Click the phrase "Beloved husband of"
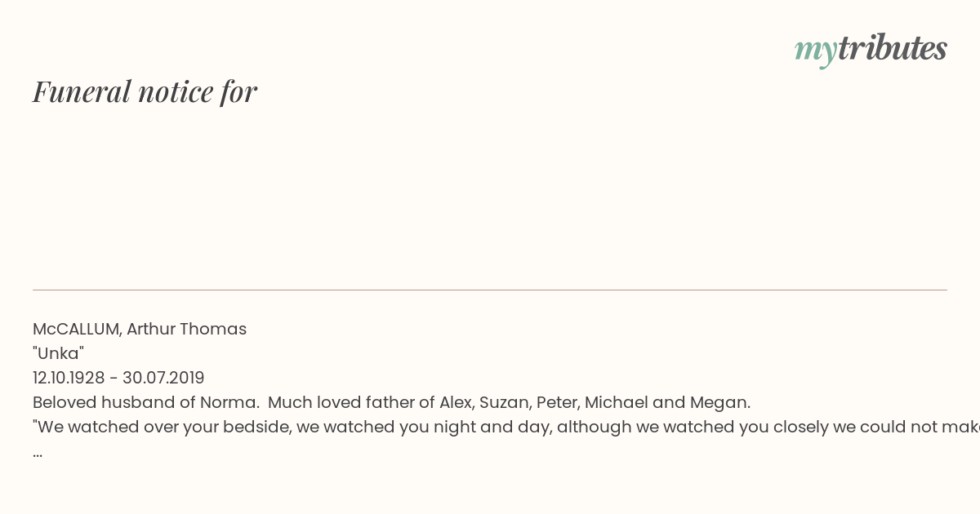The width and height of the screenshot is (980, 514). click(x=115, y=402)
